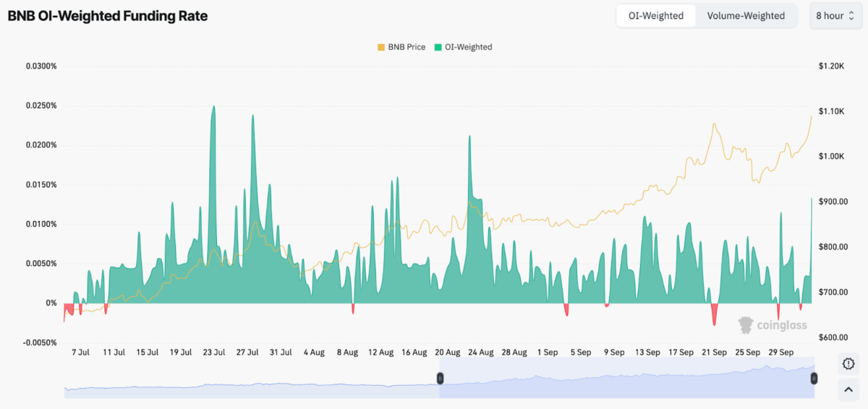Viewport: 868px width, 409px height.
Task: Click the 16 Aug date label
Action: [414, 353]
